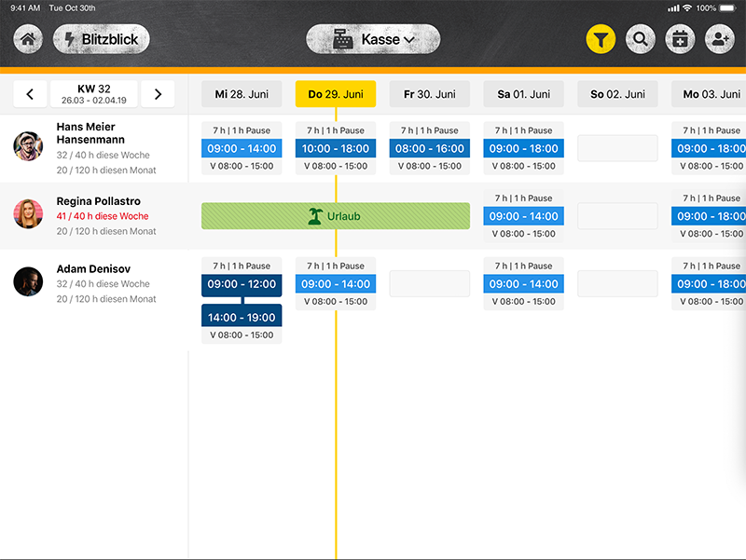Click Hans Meier Hansenmann's avatar

[x=29, y=146]
